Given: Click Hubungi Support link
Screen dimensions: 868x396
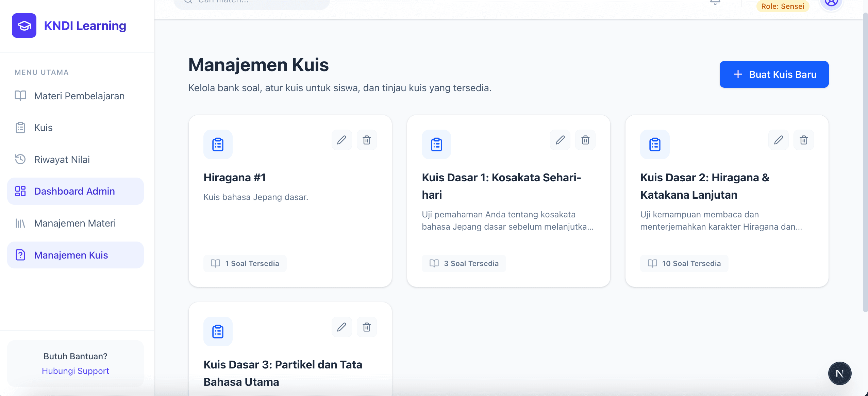Looking at the screenshot, I should (x=76, y=371).
